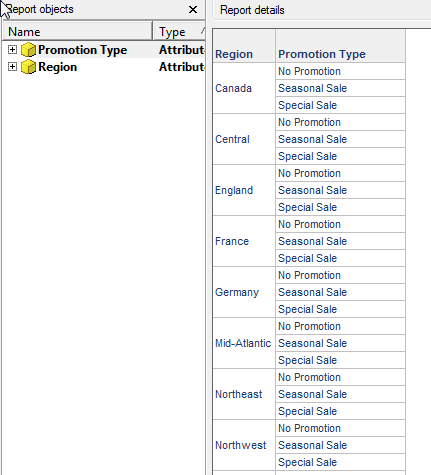Select the Mid-Atlantic region cell
The width and height of the screenshot is (431, 475).
(x=244, y=343)
